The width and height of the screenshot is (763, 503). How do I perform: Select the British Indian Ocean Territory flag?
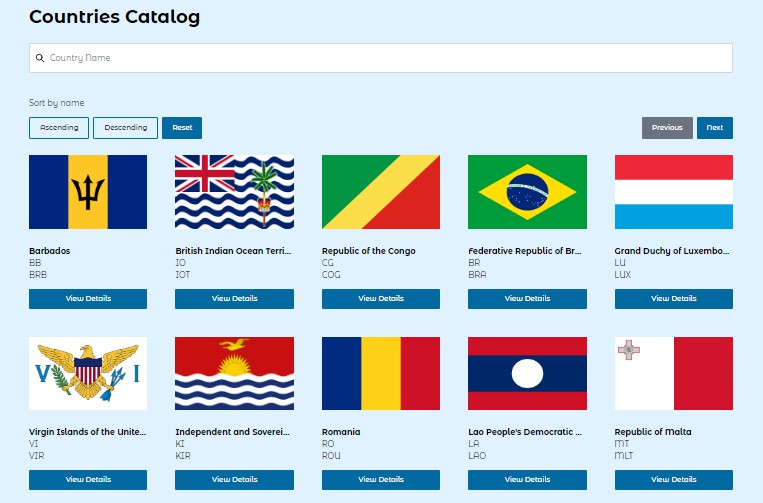(x=234, y=192)
